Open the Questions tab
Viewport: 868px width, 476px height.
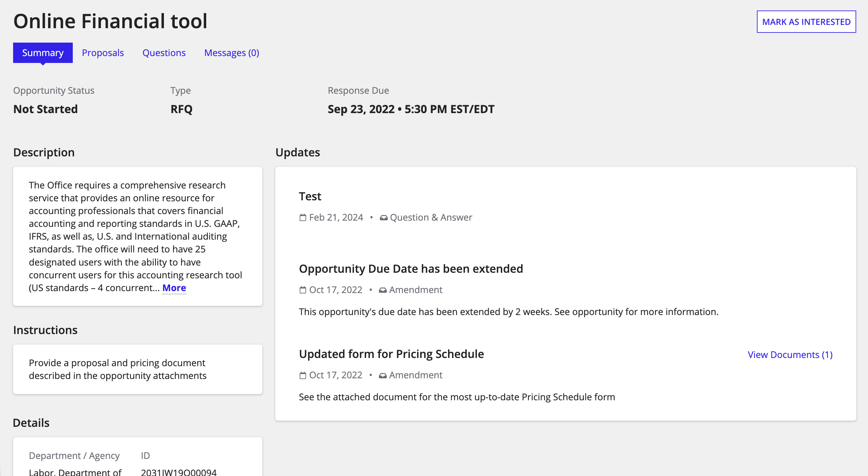click(164, 53)
